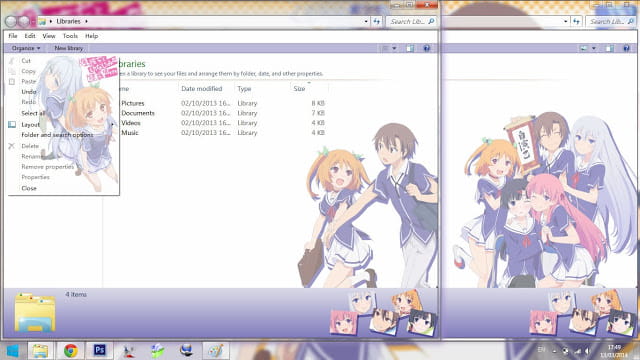The width and height of the screenshot is (640, 360).
Task: Click the Windows Start button
Action: (13, 351)
